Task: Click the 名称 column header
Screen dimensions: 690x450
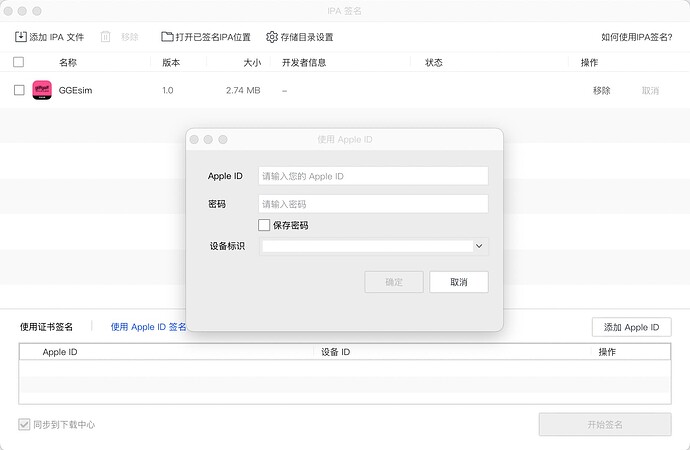Action: click(x=68, y=62)
